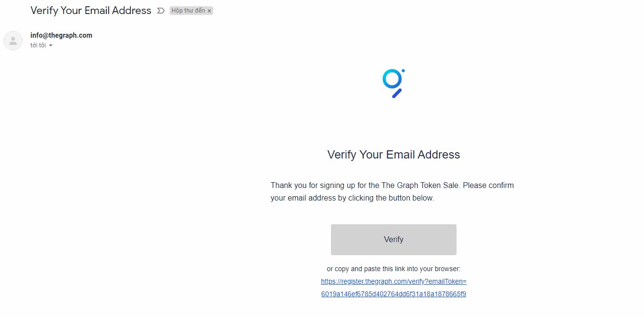Click the email subject title at top
The image size is (644, 318).
(x=91, y=10)
